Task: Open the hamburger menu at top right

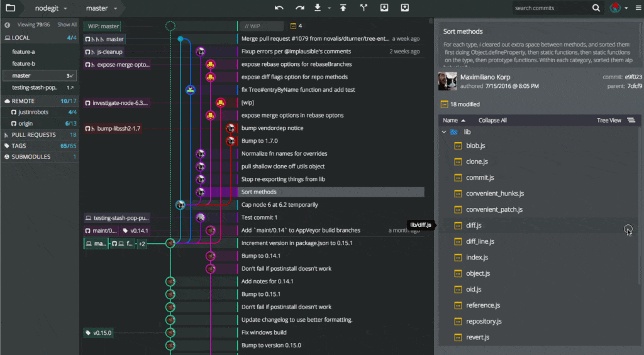Action: coord(638,8)
